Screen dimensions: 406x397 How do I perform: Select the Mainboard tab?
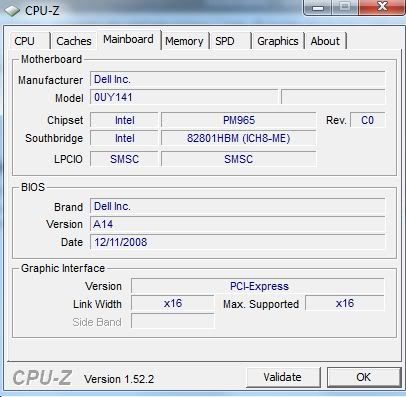click(129, 39)
